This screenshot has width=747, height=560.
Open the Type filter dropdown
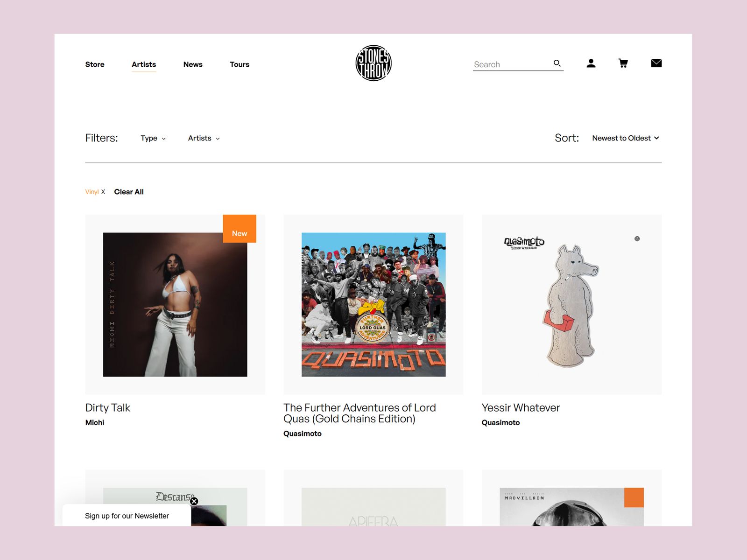(153, 138)
